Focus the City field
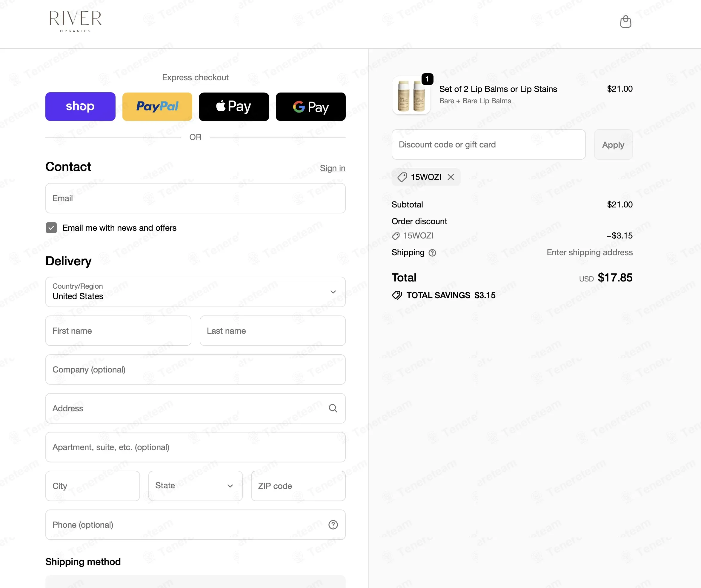This screenshot has height=588, width=701. coord(93,486)
